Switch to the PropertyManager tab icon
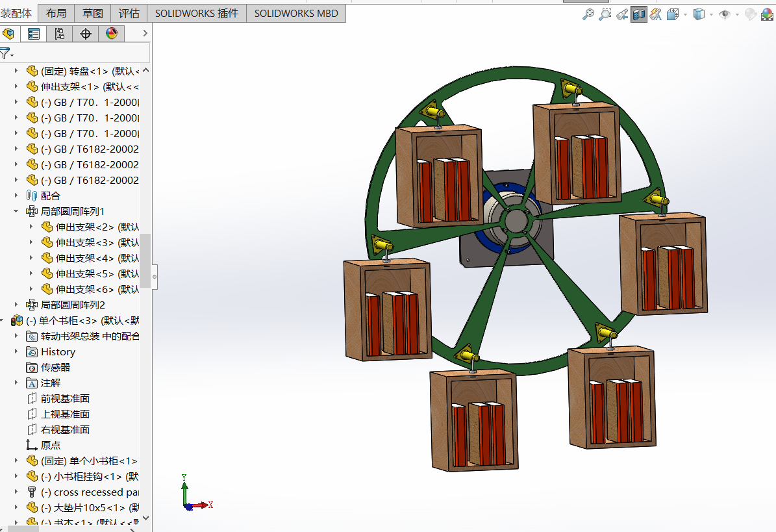Screen dimensions: 776x532 pyautogui.click(x=34, y=34)
